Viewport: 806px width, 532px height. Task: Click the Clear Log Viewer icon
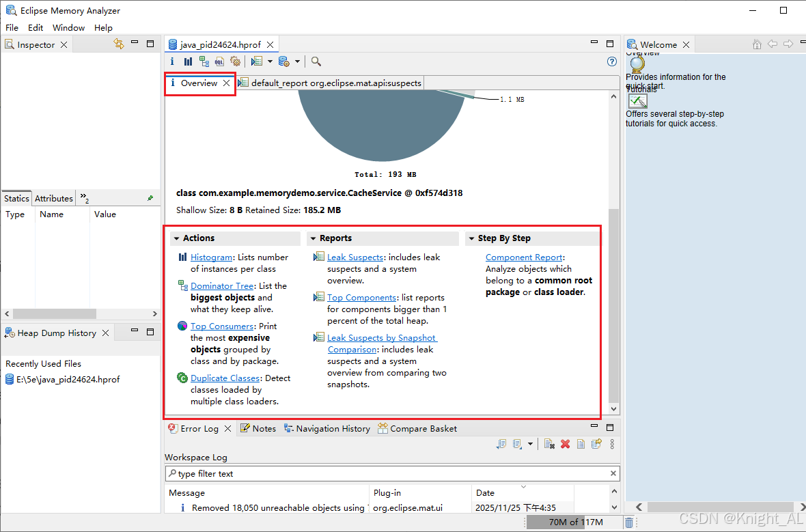pos(549,444)
